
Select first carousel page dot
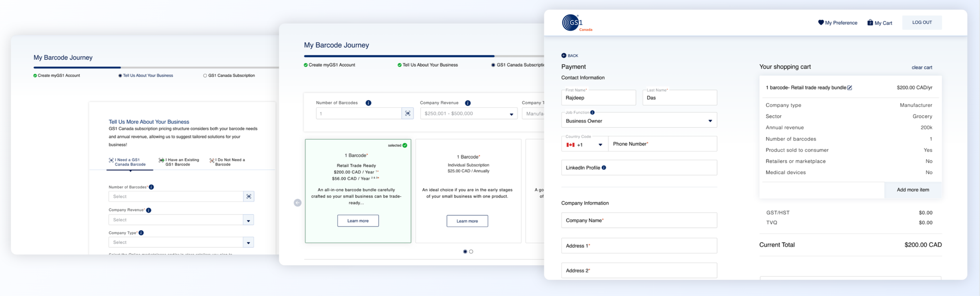(x=465, y=252)
